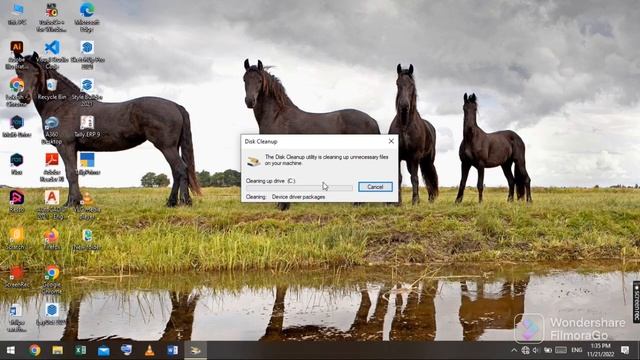Image resolution: width=640 pixels, height=360 pixels.
Task: Select the Style Builder 2021 shortcut
Action: (x=87, y=92)
